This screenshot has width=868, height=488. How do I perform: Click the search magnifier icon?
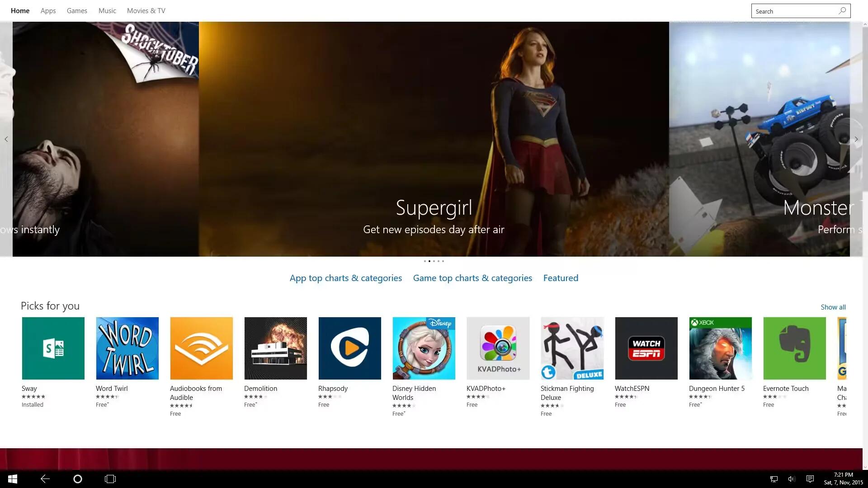coord(842,11)
